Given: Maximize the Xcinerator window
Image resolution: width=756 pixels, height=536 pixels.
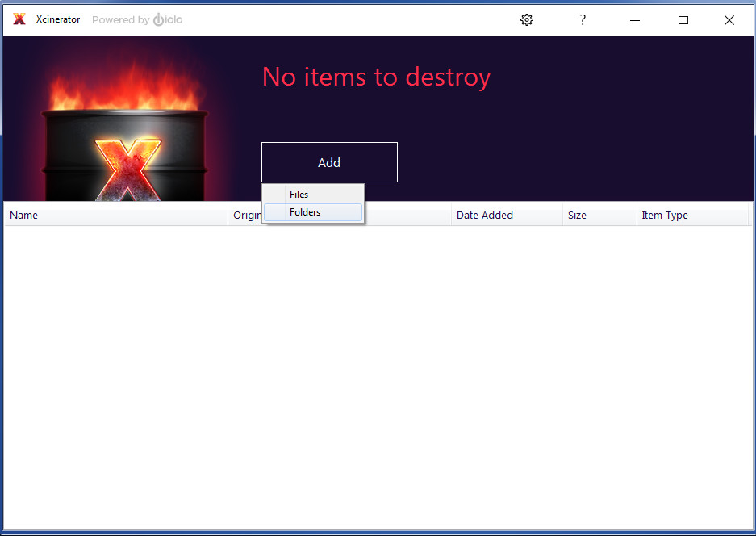Looking at the screenshot, I should click(683, 19).
